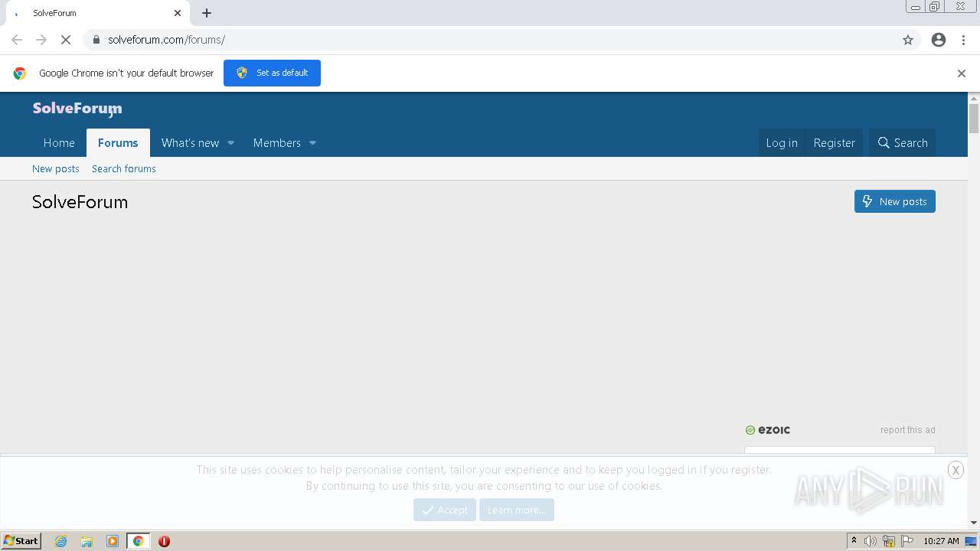Open a new tab with plus icon
This screenshot has width=980, height=551.
pos(207,13)
